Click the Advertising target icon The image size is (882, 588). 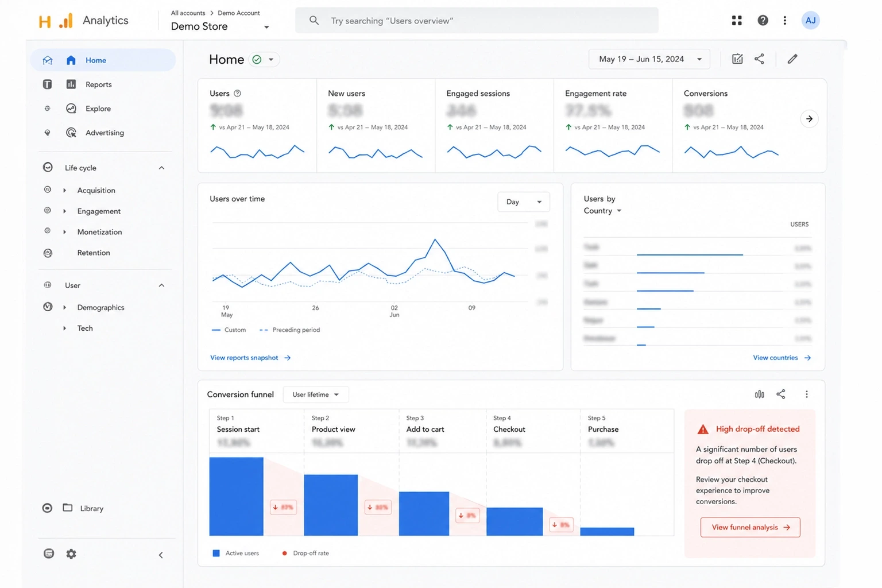click(71, 133)
